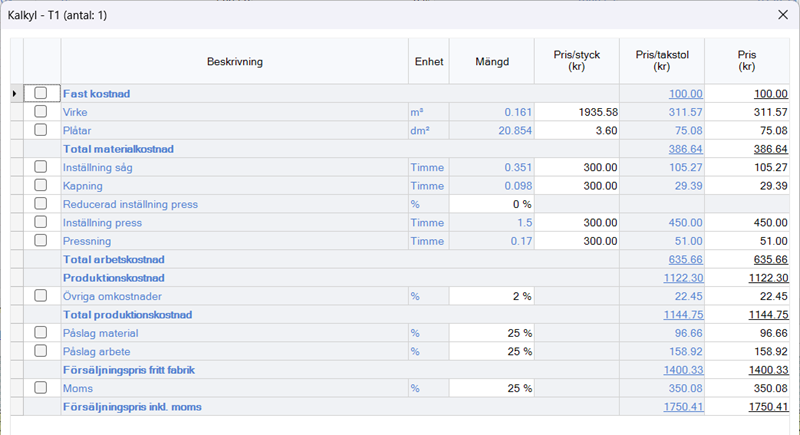Check the Moms row checkbox
This screenshot has height=435, width=800.
pos(41,388)
